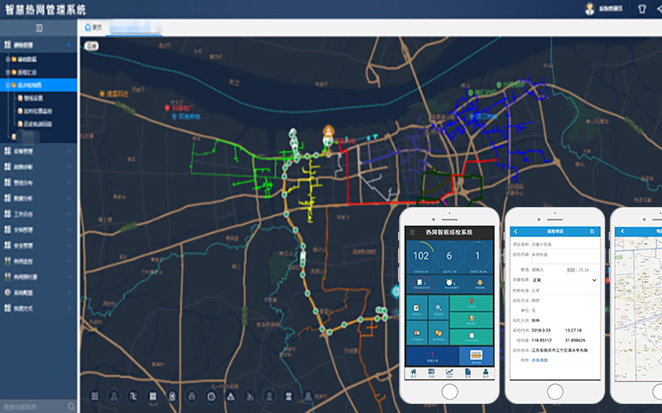Switch to the 首页 tab
The height and width of the screenshot is (413, 662).
point(94,28)
